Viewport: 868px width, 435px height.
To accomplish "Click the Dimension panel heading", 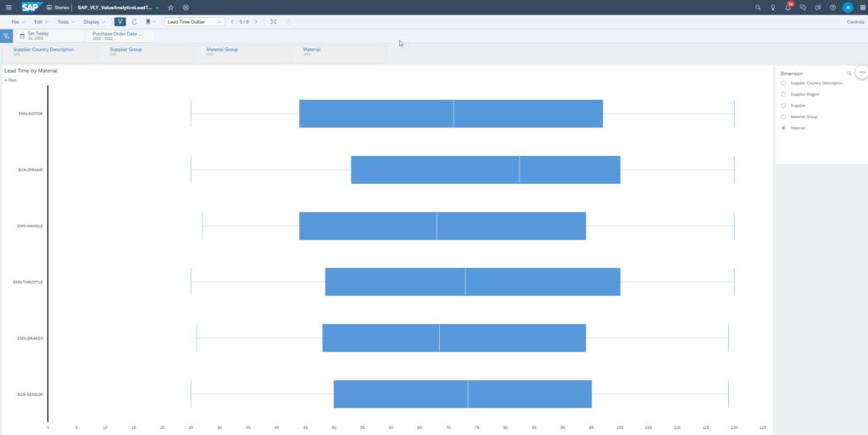I will point(792,73).
